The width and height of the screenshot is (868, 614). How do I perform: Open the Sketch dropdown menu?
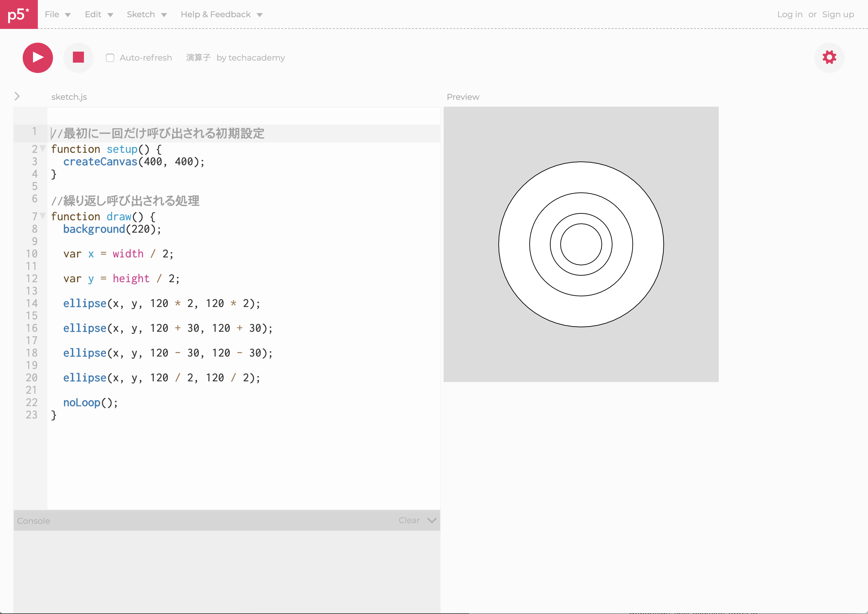coord(146,14)
